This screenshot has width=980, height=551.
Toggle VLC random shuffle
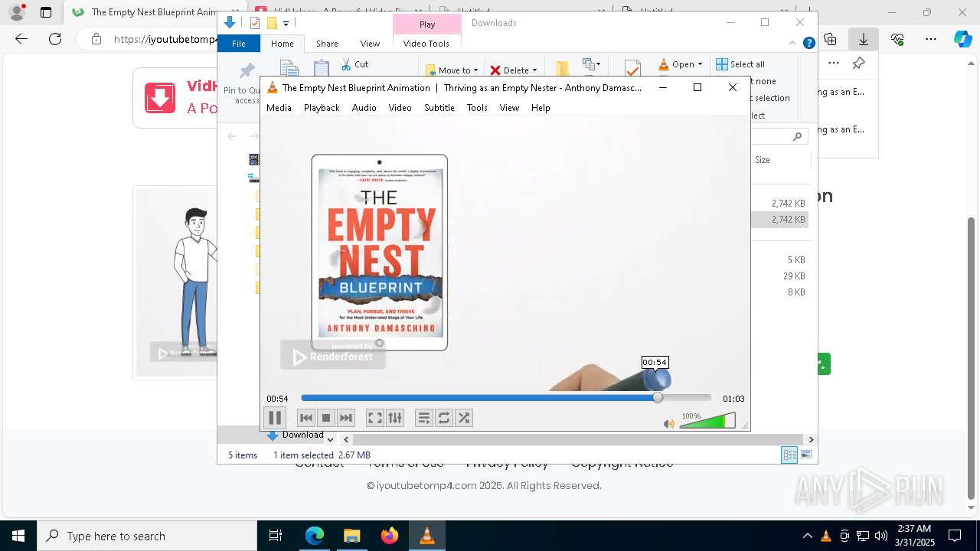pos(464,418)
